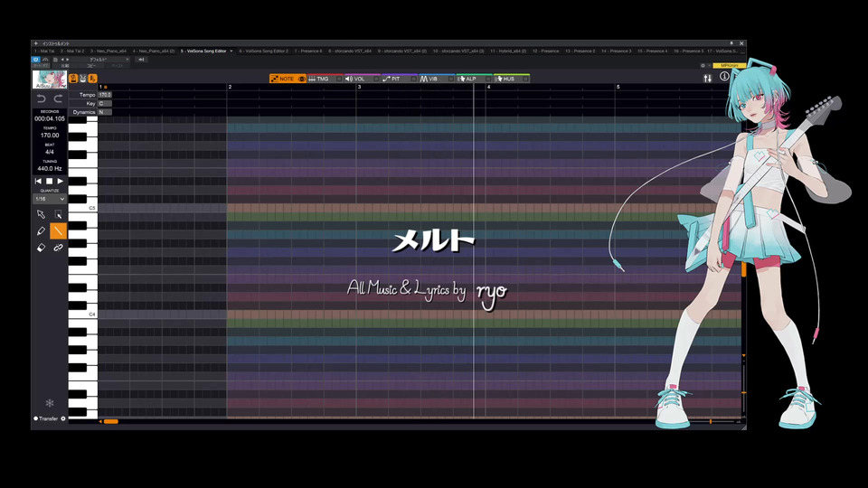868x488 pixels.
Task: Toggle the HUS checkbox
Action: point(525,80)
